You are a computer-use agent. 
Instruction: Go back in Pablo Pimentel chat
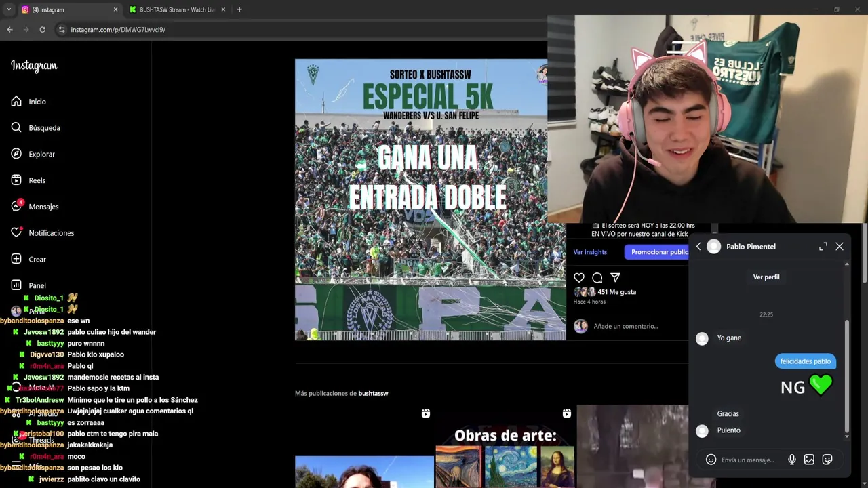click(698, 247)
